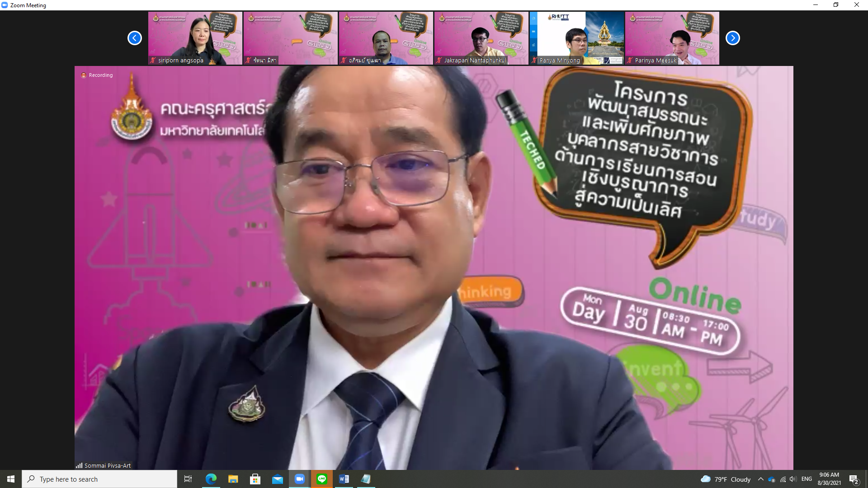The width and height of the screenshot is (868, 488).
Task: Click muted mic icon for siriporn angsopa
Action: coord(153,60)
